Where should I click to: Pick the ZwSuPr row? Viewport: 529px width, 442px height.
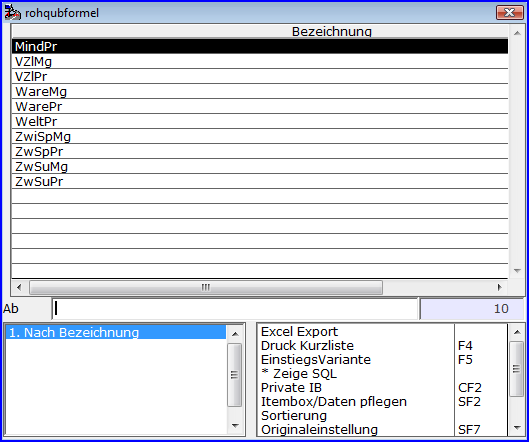(x=260, y=182)
